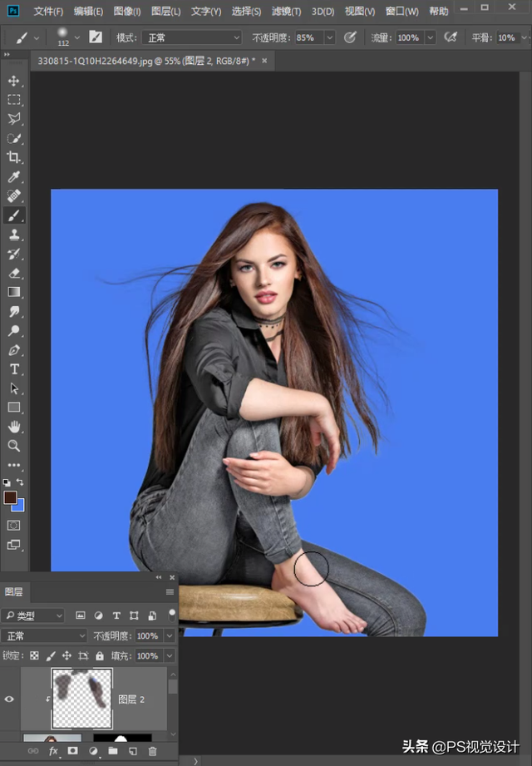Filter layers by shape layers
This screenshot has height=766, width=532.
coord(134,615)
